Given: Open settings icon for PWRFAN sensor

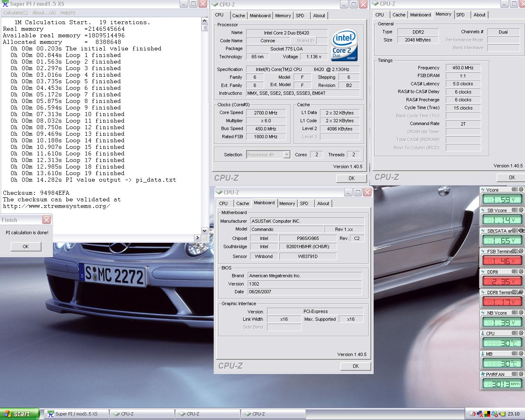Looking at the screenshot, I should pyautogui.click(x=514, y=374).
